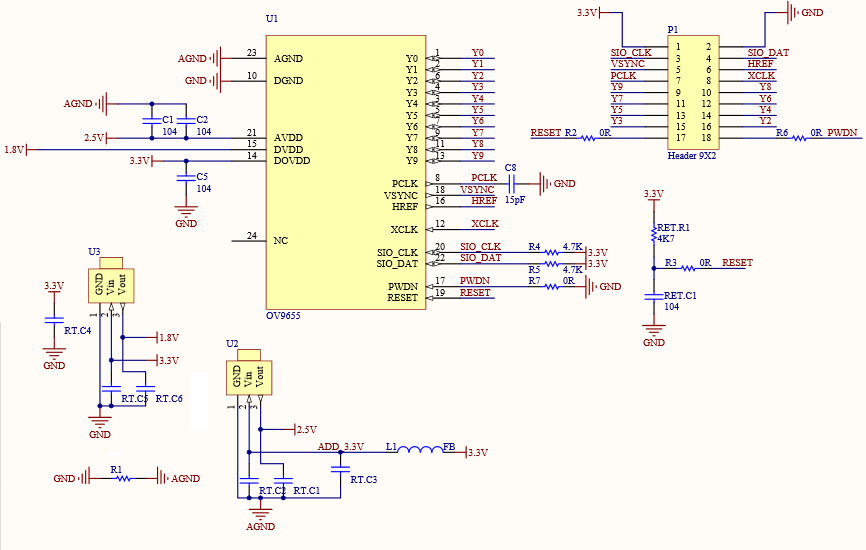Select the XCLK label on header P1
The width and height of the screenshot is (866, 550).
point(762,75)
